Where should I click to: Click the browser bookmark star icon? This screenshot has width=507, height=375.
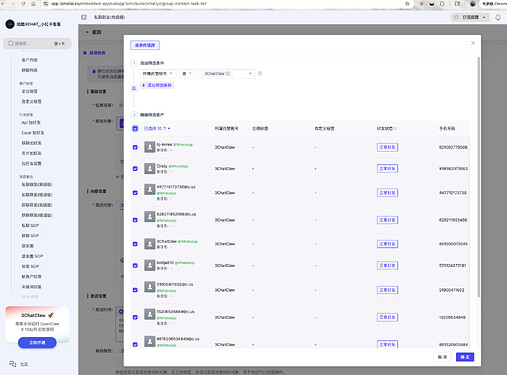(x=407, y=4)
